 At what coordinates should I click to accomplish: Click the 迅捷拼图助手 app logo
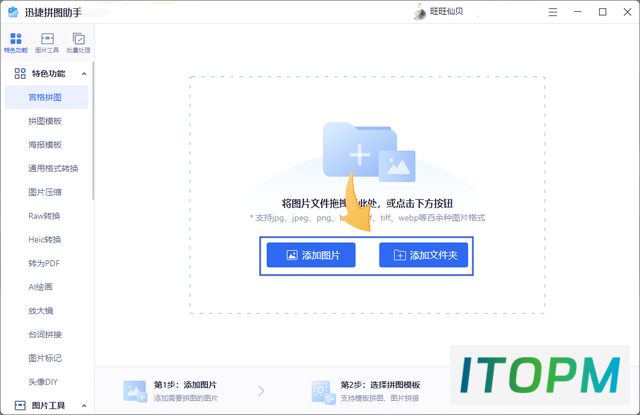[13, 12]
